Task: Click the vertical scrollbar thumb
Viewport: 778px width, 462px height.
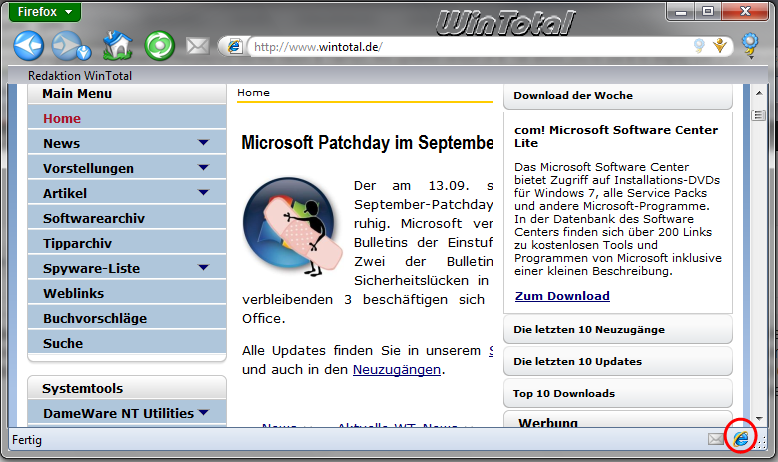Action: coord(759,116)
